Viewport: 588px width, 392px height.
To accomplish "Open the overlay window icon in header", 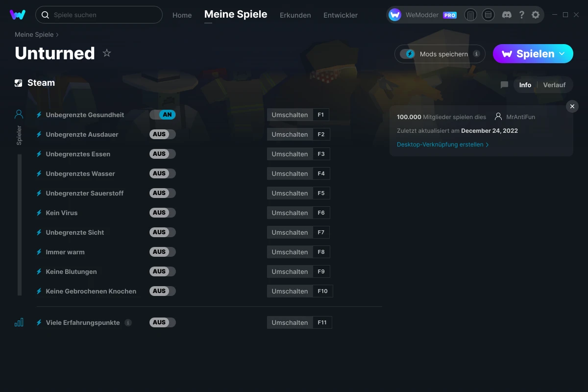I will 488,15.
